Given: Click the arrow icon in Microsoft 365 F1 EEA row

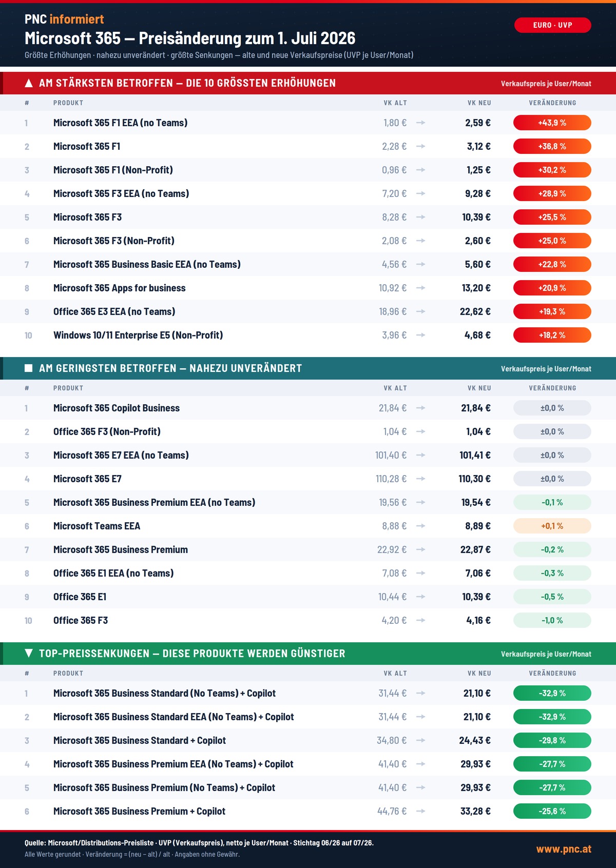Looking at the screenshot, I should click(420, 123).
